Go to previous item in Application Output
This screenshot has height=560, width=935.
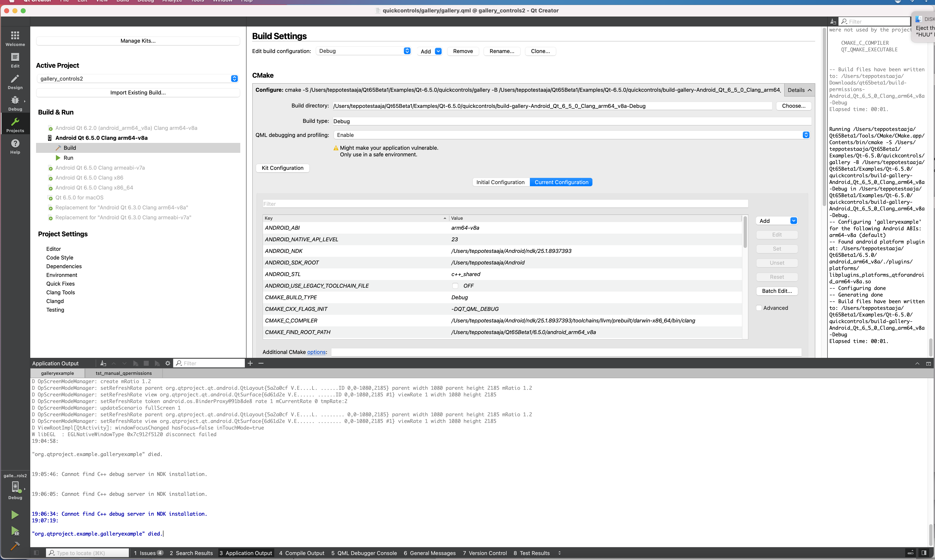tap(114, 363)
